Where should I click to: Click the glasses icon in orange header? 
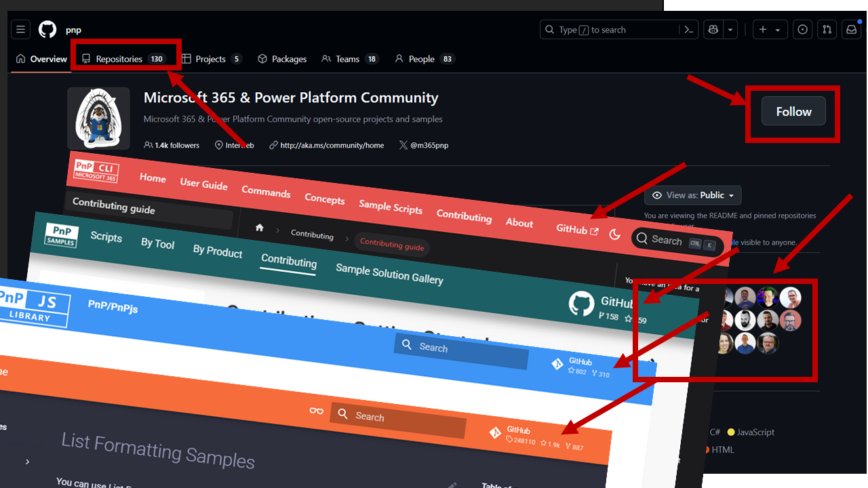tap(316, 411)
